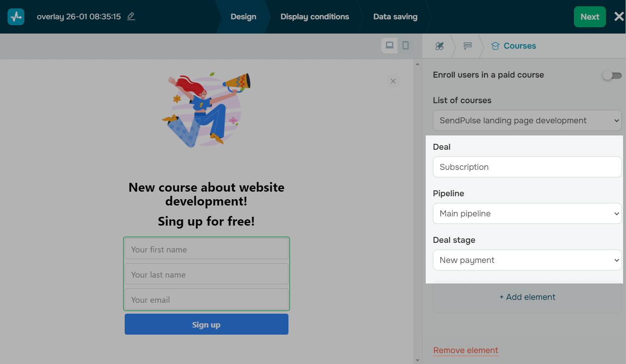Close the overlay editor

point(619,17)
